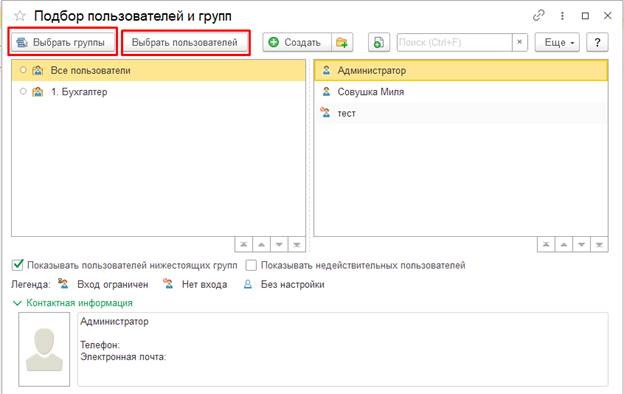The height and width of the screenshot is (394, 624).
Task: Move down in groups list
Action: pyautogui.click(x=279, y=244)
